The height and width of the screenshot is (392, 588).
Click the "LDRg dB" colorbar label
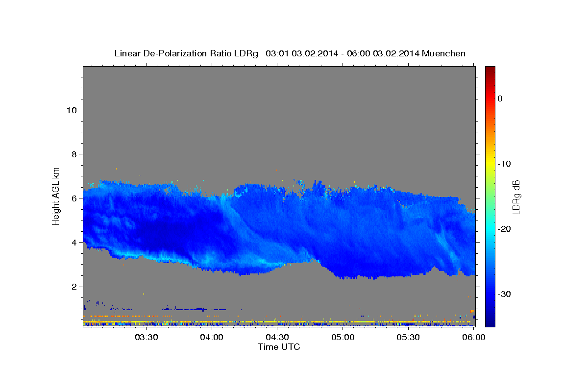[515, 196]
